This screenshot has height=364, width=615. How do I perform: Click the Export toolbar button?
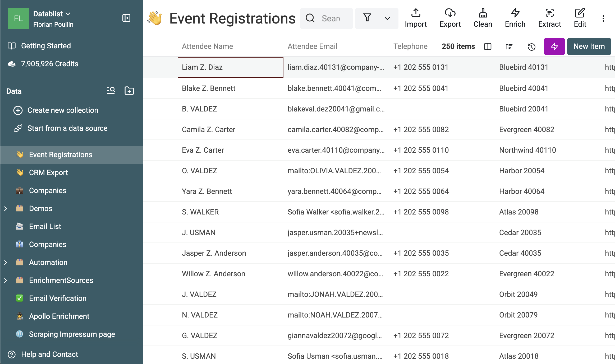pos(450,18)
